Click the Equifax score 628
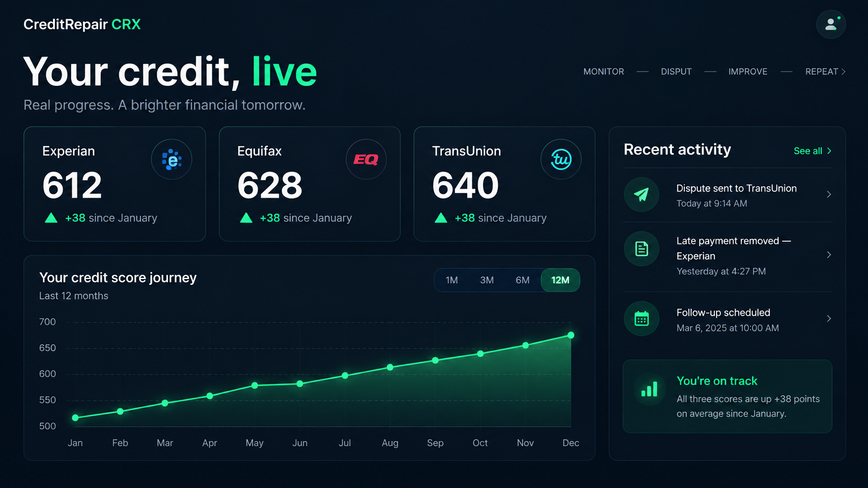868x488 pixels. click(270, 185)
